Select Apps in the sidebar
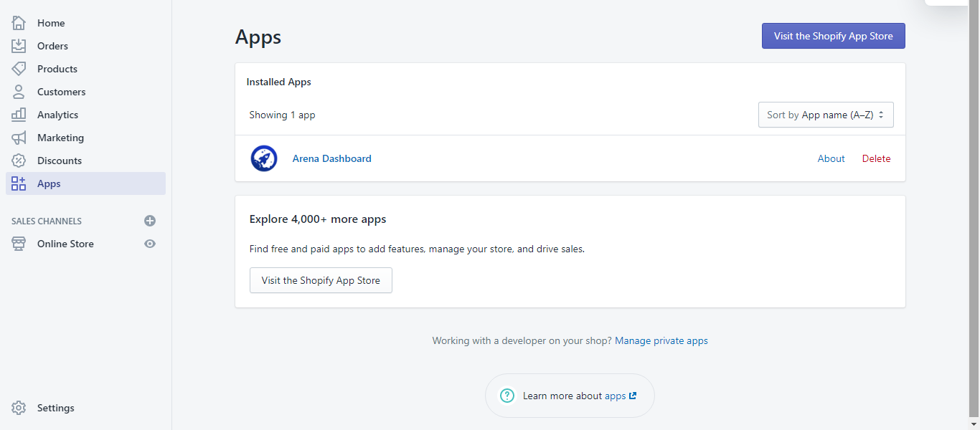Screen dimensions: 980x430 click(x=85, y=183)
